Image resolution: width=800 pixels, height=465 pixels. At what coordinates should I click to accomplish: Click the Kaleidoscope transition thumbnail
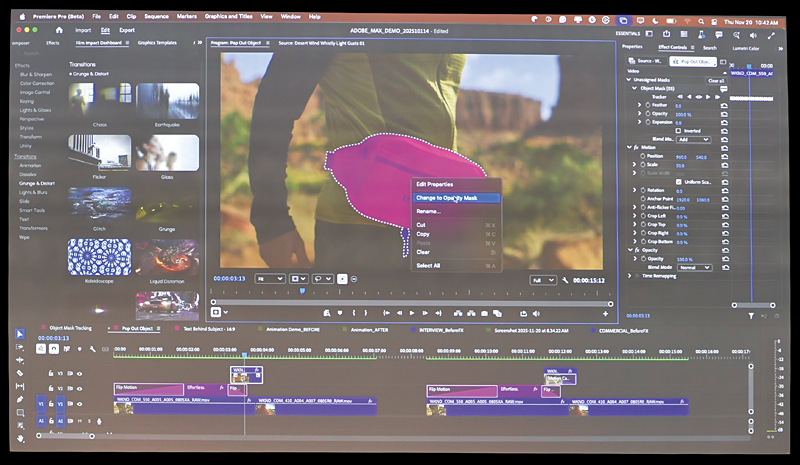point(99,257)
